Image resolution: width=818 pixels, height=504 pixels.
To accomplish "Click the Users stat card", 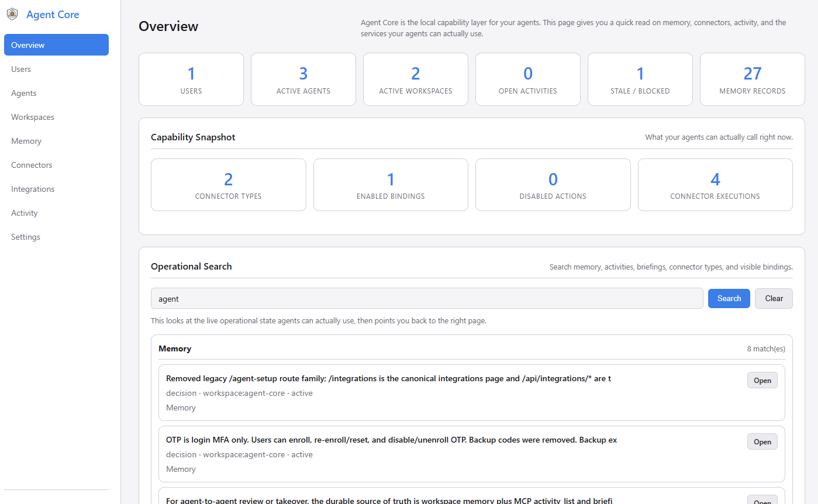I will 191,80.
